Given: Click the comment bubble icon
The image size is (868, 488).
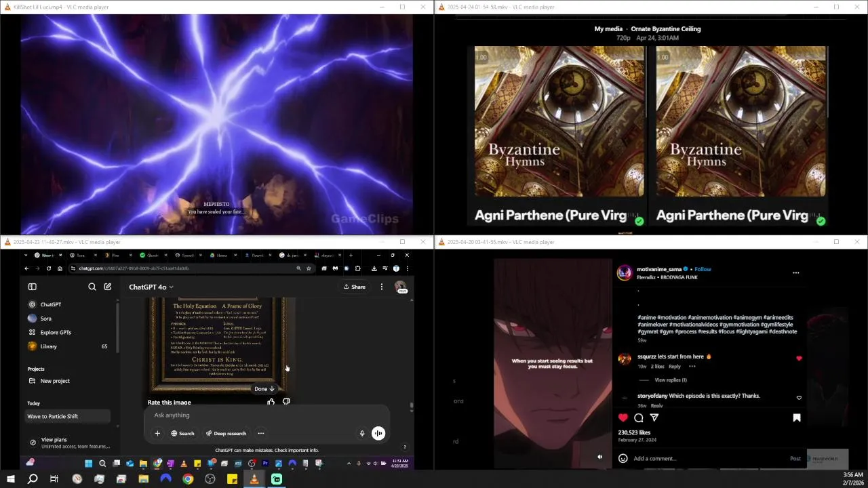Looking at the screenshot, I should [x=639, y=418].
